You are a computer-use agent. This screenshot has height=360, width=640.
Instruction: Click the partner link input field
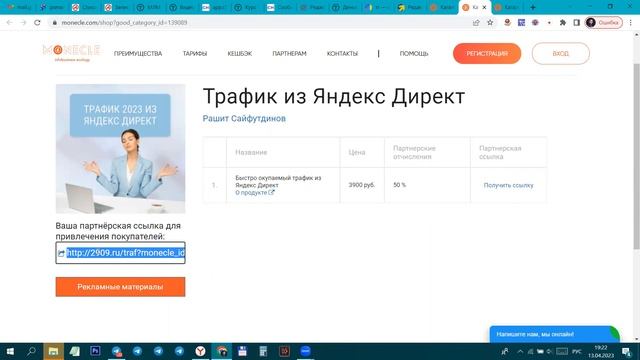pyautogui.click(x=120, y=253)
